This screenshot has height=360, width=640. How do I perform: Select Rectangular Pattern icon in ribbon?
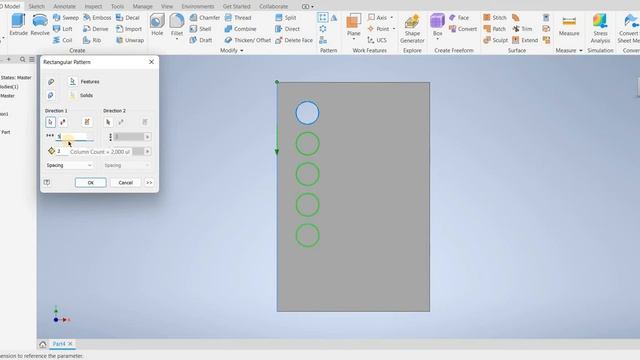(323, 18)
